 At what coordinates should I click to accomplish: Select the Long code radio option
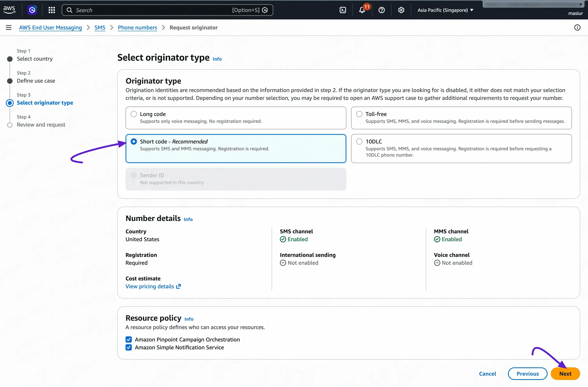(134, 114)
